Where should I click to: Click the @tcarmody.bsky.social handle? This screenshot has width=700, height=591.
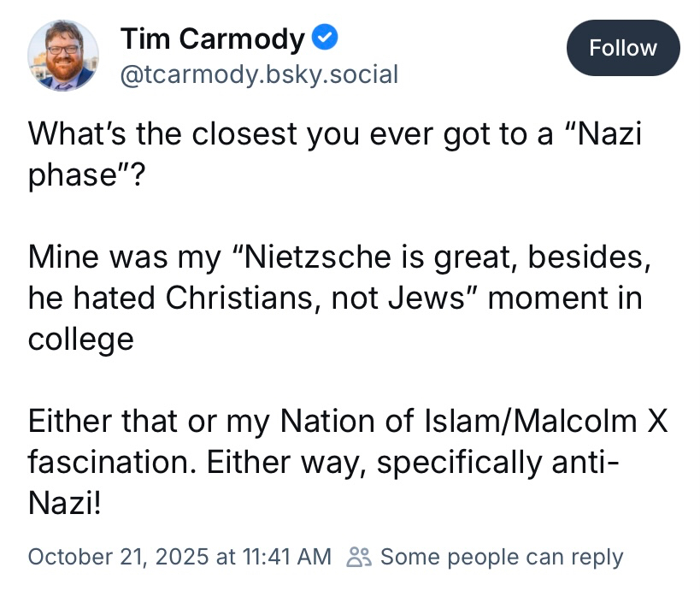pos(259,74)
